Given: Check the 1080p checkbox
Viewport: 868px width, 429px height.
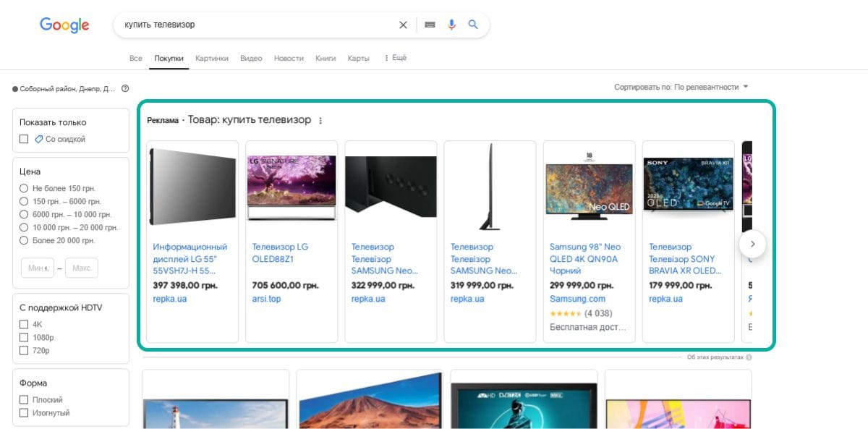Looking at the screenshot, I should coord(24,337).
